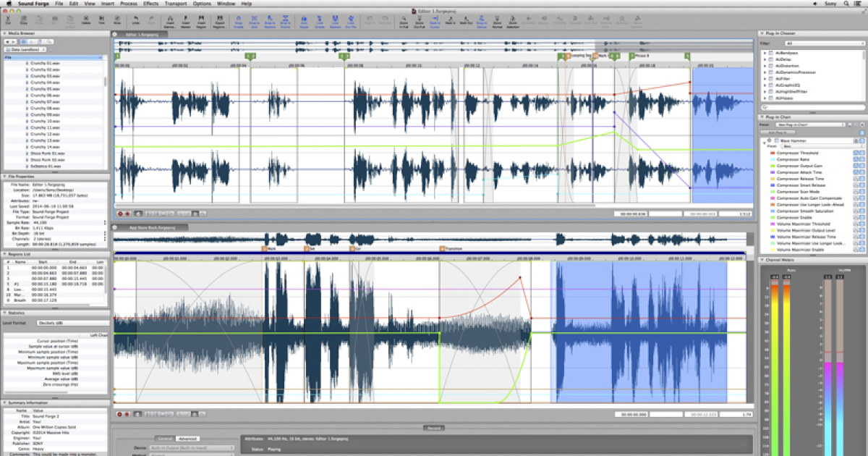The width and height of the screenshot is (868, 456).
Task: Click the Trim tool in the toolbar
Action: [x=102, y=20]
